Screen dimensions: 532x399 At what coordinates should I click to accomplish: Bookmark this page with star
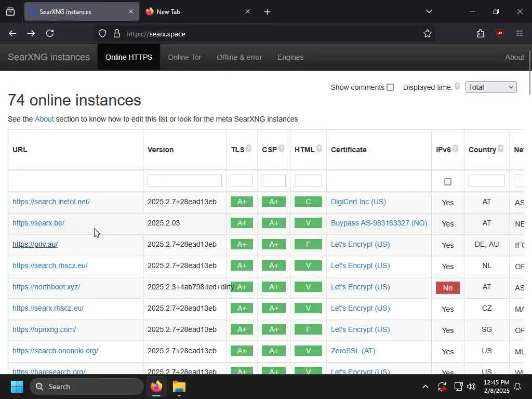(x=428, y=34)
